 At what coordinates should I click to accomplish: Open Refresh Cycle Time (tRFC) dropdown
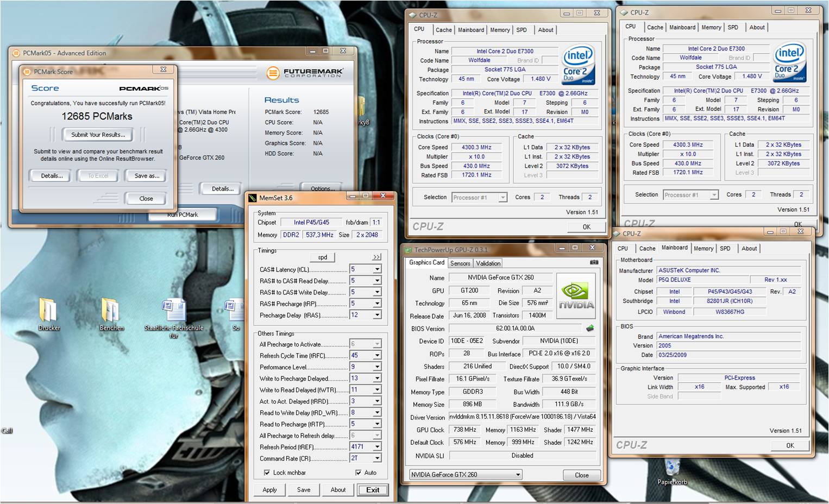(x=377, y=355)
